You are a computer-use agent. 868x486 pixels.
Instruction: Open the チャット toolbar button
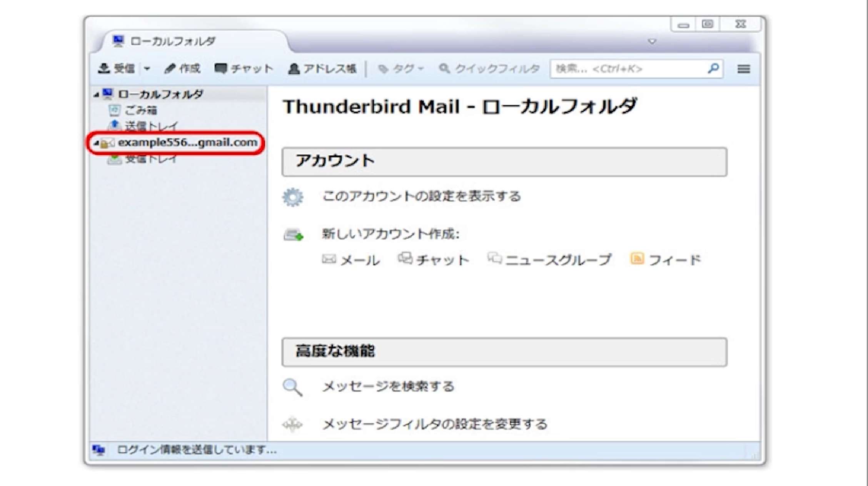point(244,69)
